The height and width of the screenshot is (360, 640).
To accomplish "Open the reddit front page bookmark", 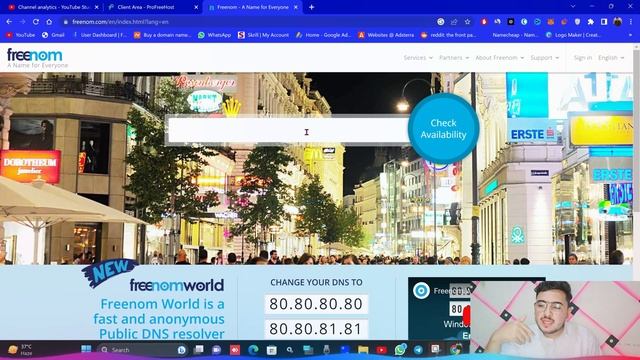I will [449, 35].
